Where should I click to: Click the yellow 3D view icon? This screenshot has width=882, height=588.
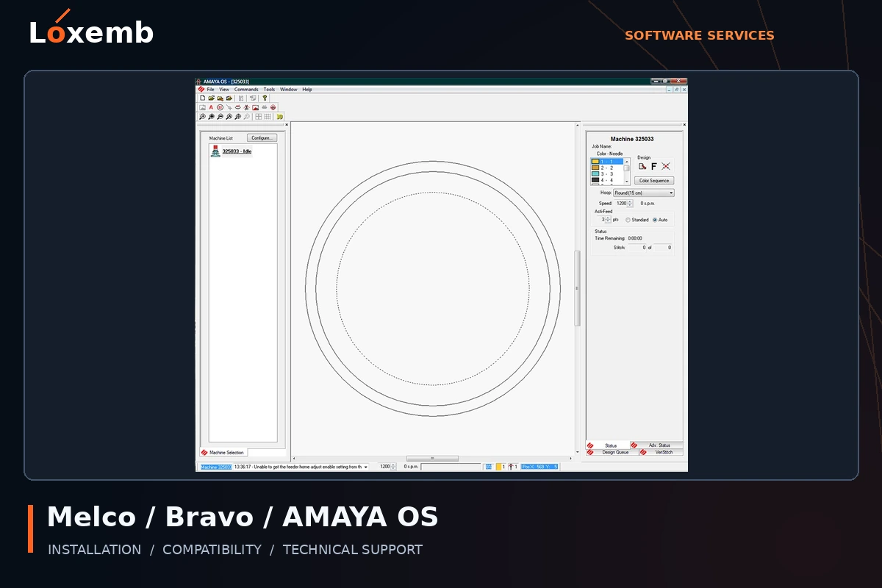tap(279, 116)
